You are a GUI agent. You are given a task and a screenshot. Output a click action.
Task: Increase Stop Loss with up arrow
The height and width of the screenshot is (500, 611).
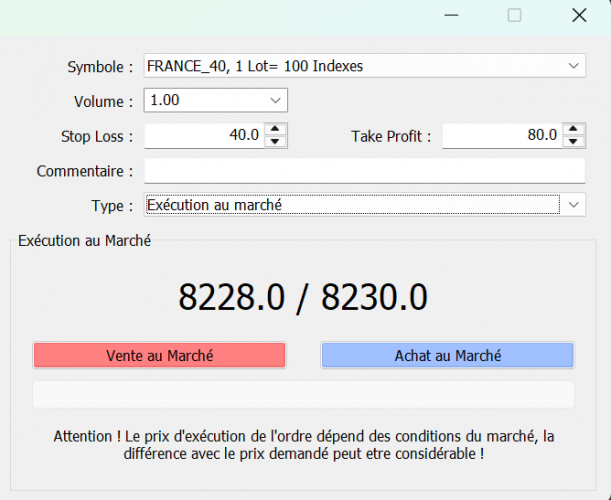[276, 129]
